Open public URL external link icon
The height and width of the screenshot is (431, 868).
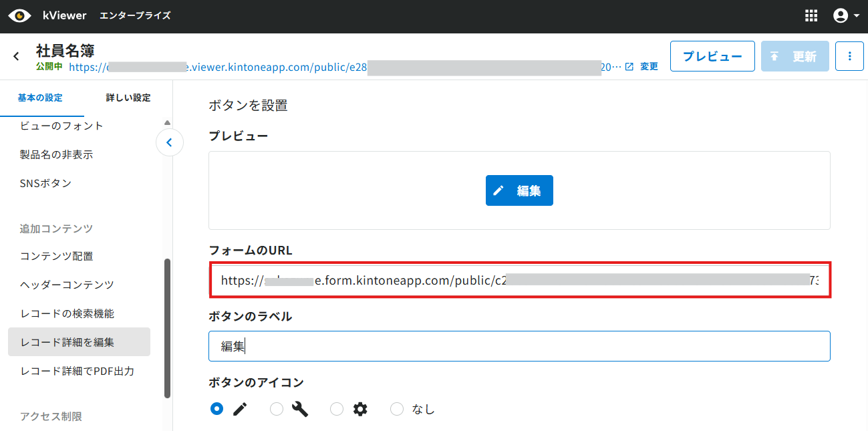629,67
